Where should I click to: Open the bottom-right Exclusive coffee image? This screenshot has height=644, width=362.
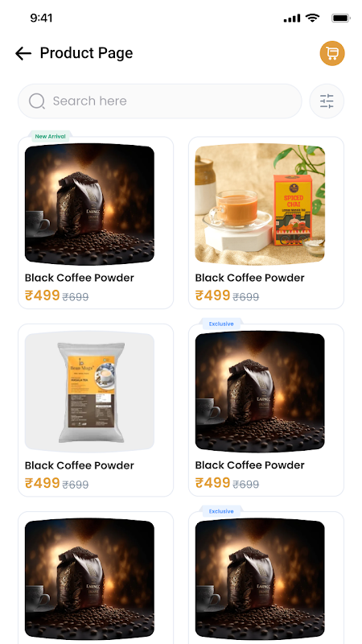[x=260, y=578]
